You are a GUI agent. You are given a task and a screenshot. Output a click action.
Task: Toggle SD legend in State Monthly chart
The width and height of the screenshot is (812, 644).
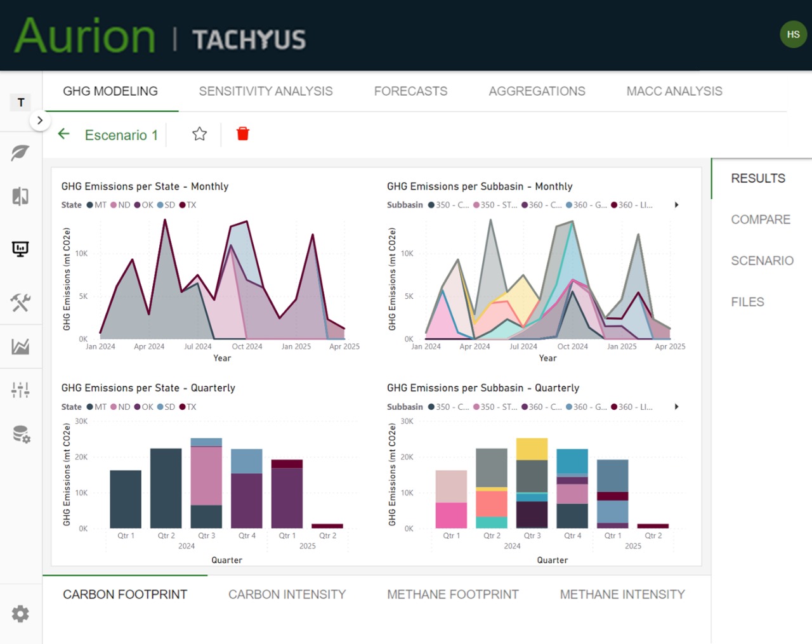click(x=166, y=205)
